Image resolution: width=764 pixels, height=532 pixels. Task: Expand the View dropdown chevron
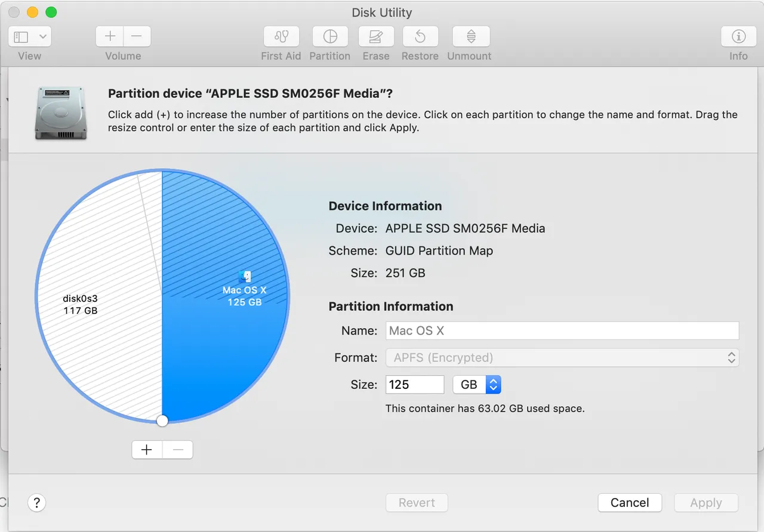pos(43,37)
